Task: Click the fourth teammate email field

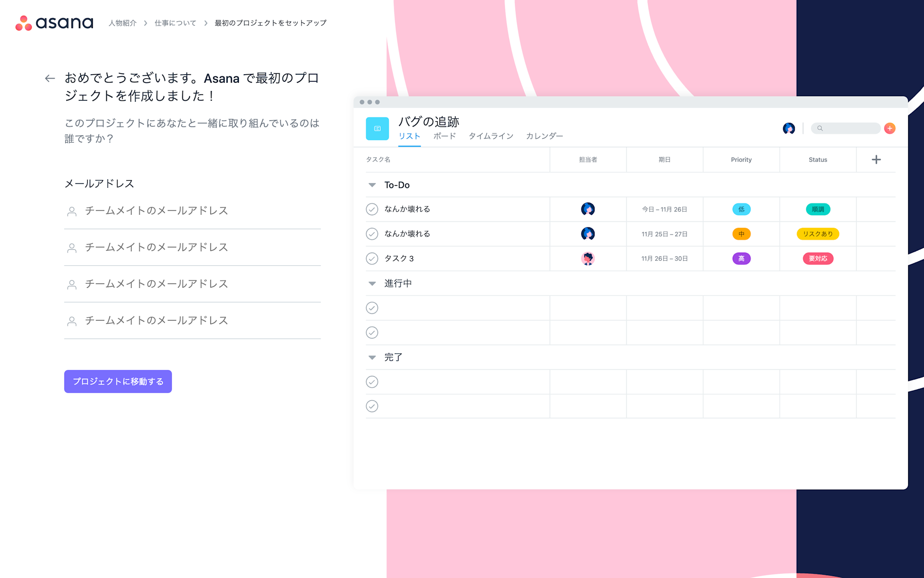Action: pos(192,321)
